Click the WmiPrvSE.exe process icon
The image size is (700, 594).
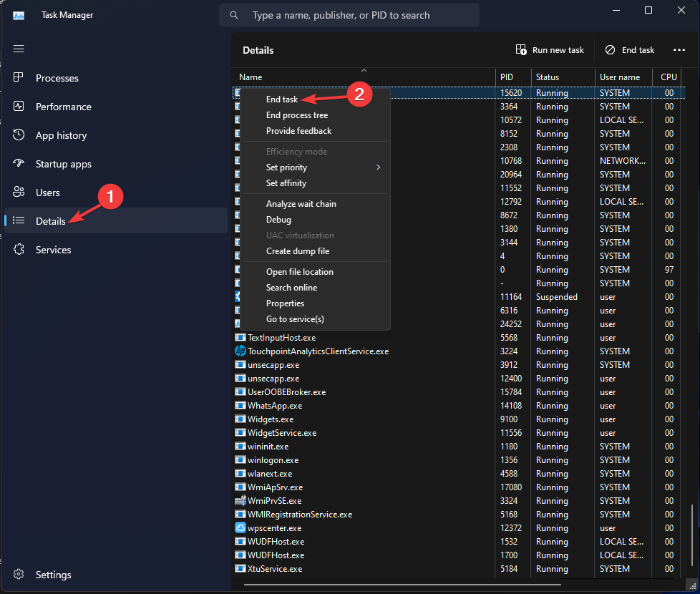tap(240, 500)
